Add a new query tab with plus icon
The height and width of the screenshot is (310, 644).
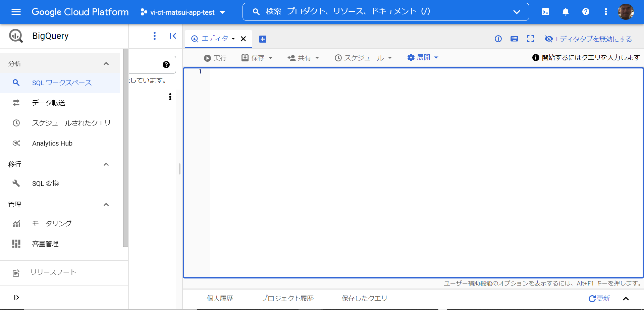click(263, 39)
